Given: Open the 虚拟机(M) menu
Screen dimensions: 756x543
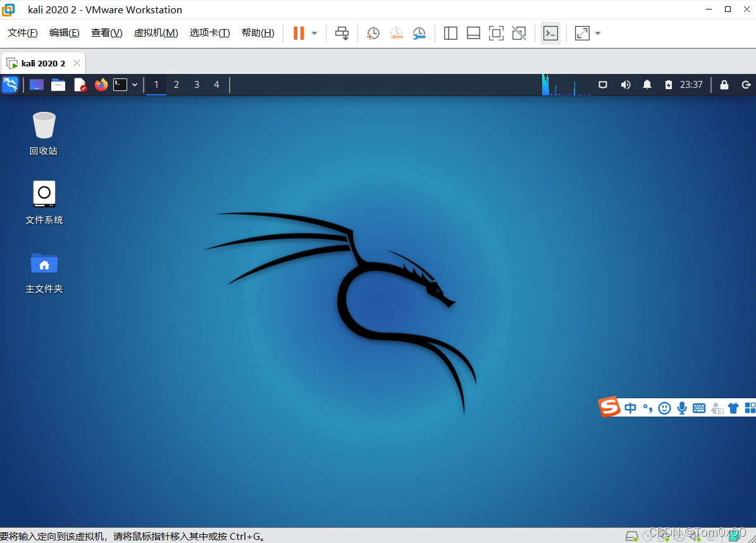Looking at the screenshot, I should tap(156, 33).
